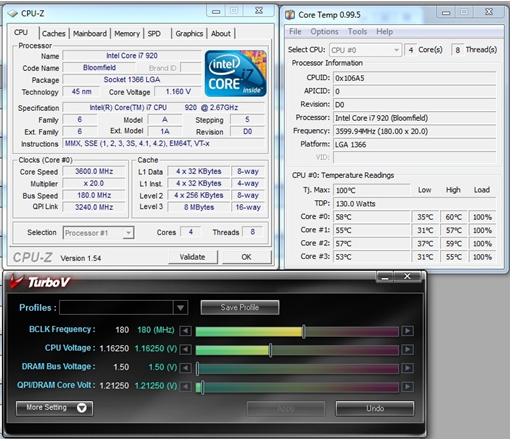The height and width of the screenshot is (441, 512).
Task: Close the CPU-Z window
Action: click(259, 11)
